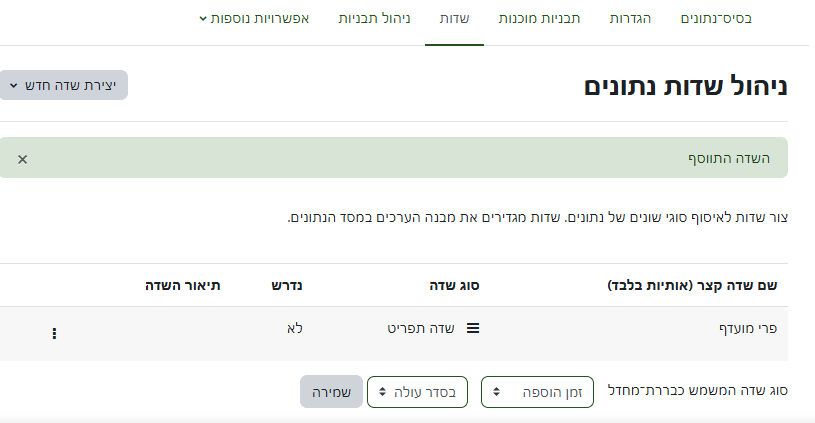The width and height of the screenshot is (815, 423).
Task: Click the 'ניהול שדות נתונים' page heading
Action: (x=686, y=86)
